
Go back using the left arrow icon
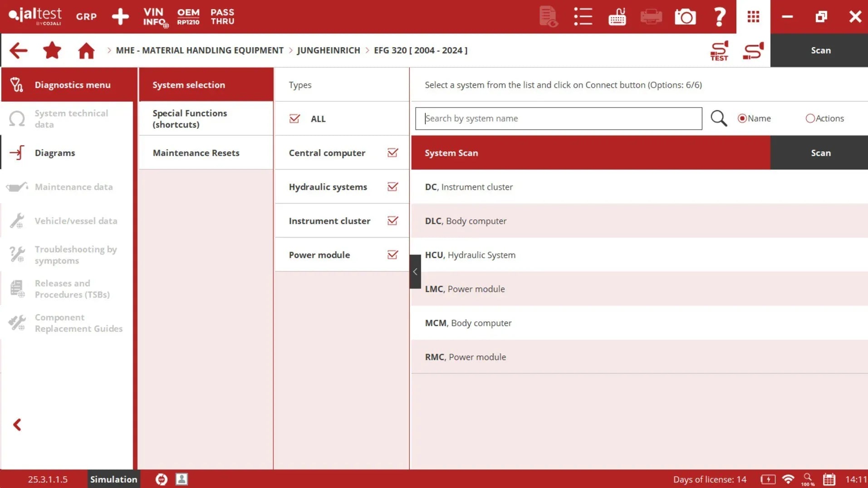pos(19,50)
